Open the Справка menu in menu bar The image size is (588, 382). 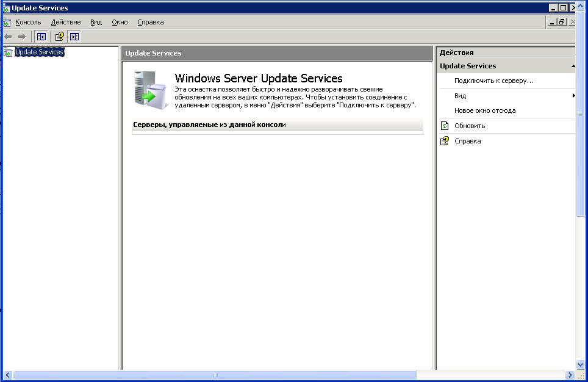[x=151, y=22]
